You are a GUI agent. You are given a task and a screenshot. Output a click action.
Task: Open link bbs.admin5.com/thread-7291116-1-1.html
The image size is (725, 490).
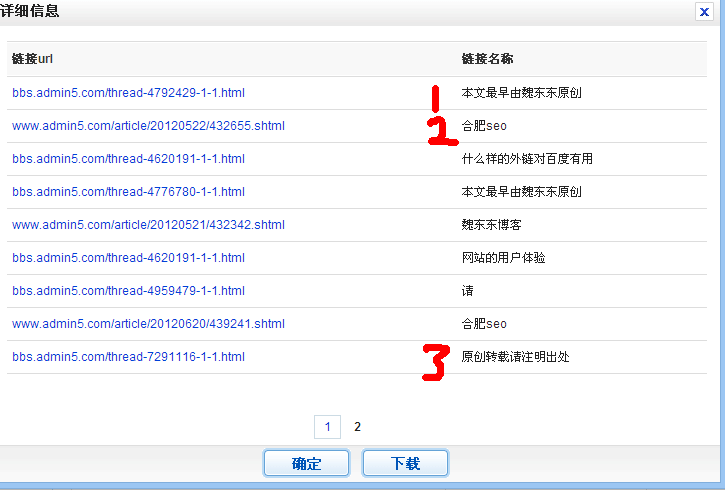pos(128,357)
